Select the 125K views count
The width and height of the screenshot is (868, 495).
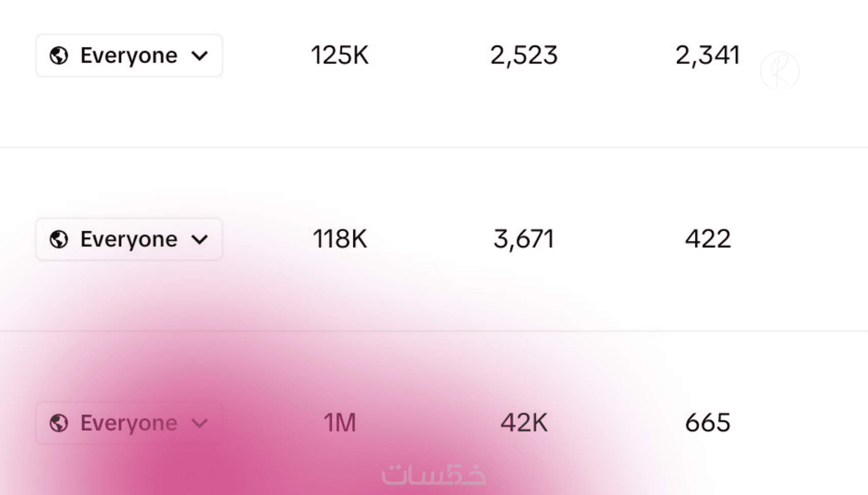click(x=340, y=55)
